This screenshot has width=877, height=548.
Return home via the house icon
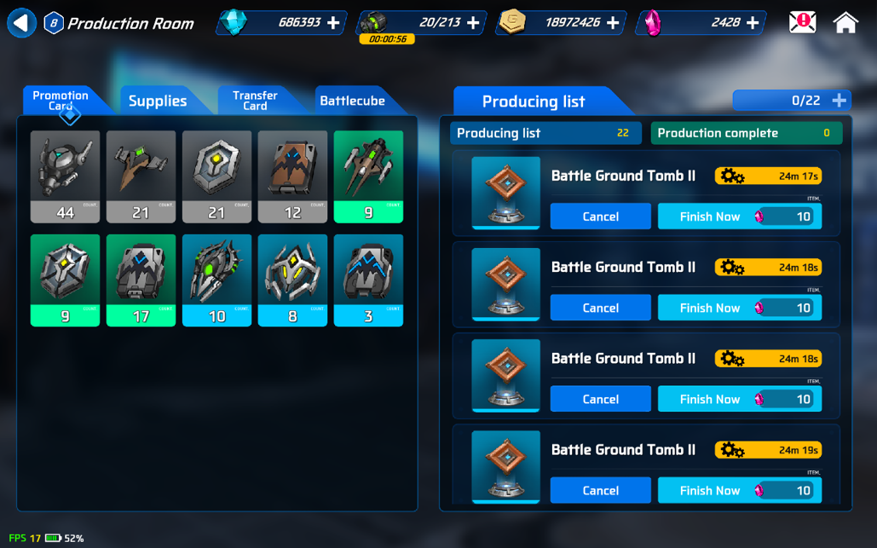click(x=845, y=22)
